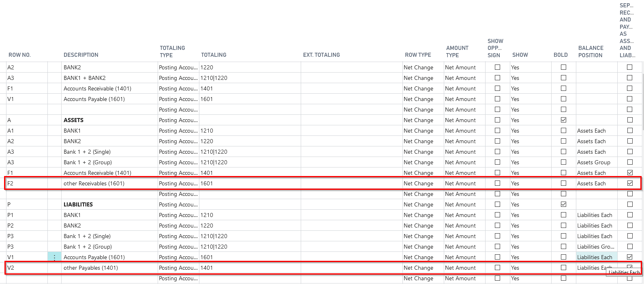This screenshot has height=290, width=644.
Task: Uncheck last-column checkbox on other Receivables row
Action: (629, 183)
